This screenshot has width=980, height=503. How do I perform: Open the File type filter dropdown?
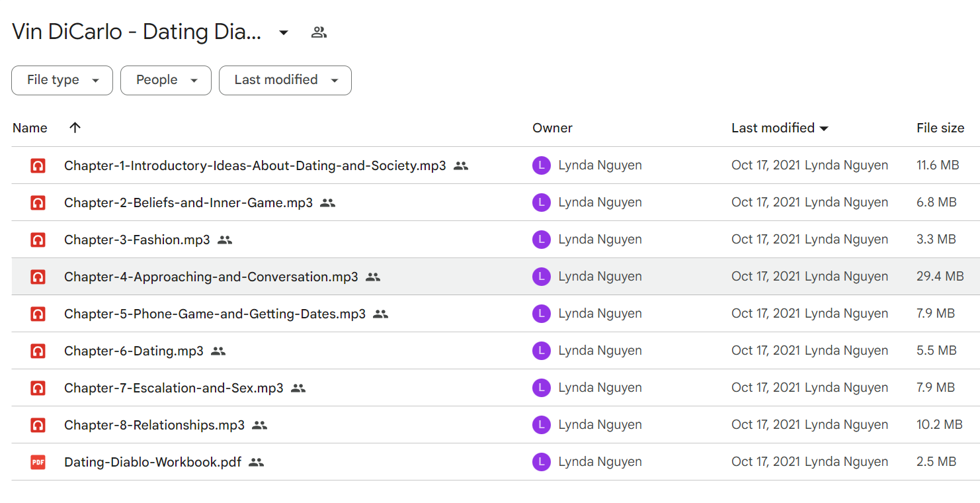point(62,80)
